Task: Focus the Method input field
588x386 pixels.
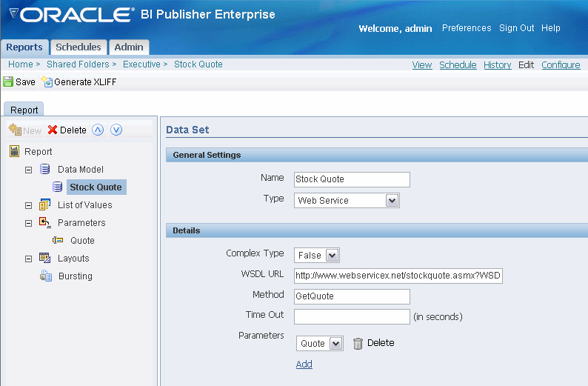Action: tap(352, 296)
